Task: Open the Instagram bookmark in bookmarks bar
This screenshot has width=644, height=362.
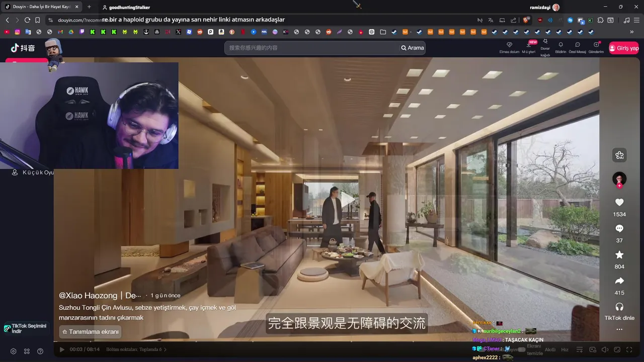Action: (x=17, y=32)
